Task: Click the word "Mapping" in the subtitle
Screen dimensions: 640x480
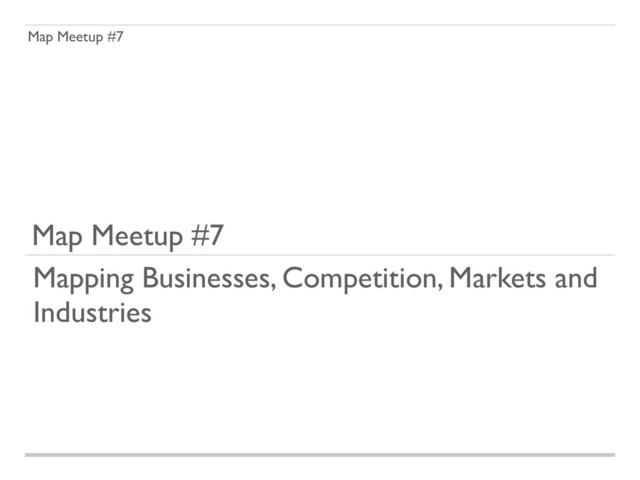Action: tap(84, 280)
